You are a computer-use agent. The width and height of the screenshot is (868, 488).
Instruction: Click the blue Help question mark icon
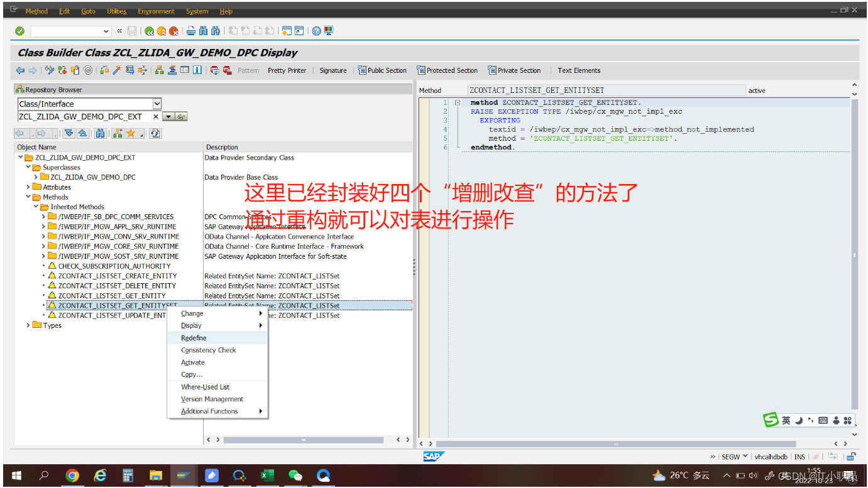coord(317,31)
